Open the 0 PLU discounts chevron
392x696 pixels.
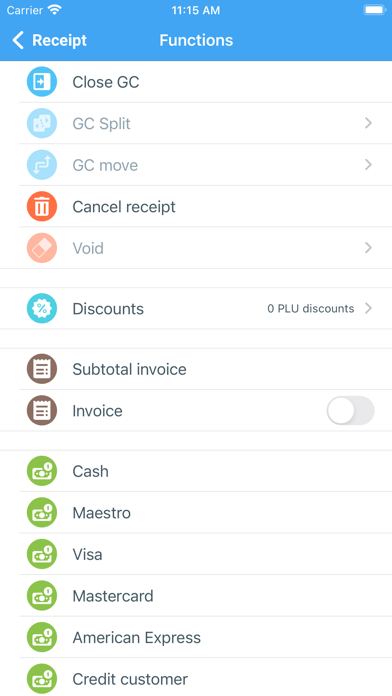tap(368, 308)
